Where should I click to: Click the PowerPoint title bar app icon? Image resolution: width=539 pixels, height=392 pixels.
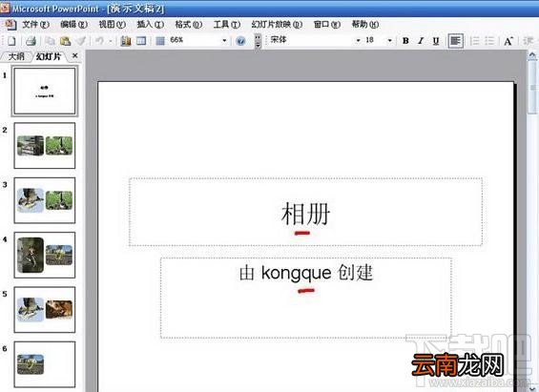click(x=5, y=8)
